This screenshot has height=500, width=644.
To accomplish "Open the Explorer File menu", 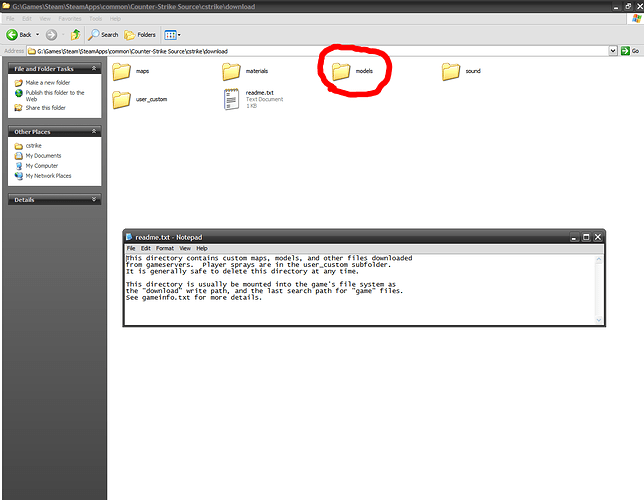I will point(10,19).
